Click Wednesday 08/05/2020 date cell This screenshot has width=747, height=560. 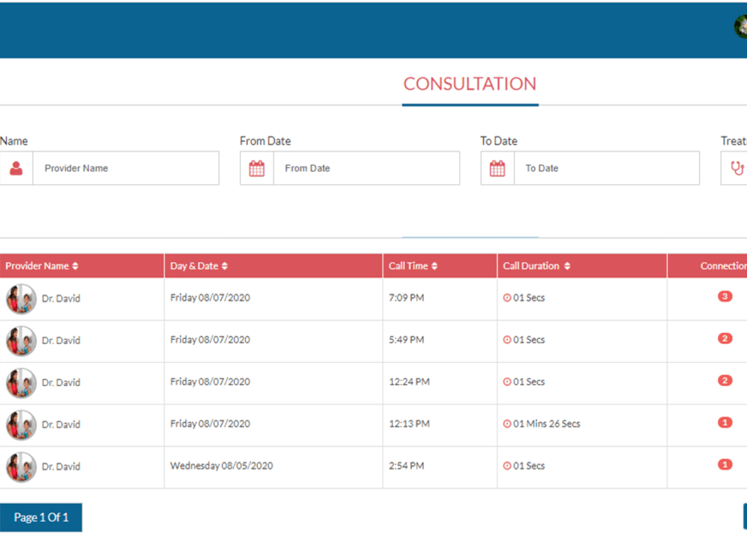click(x=222, y=466)
